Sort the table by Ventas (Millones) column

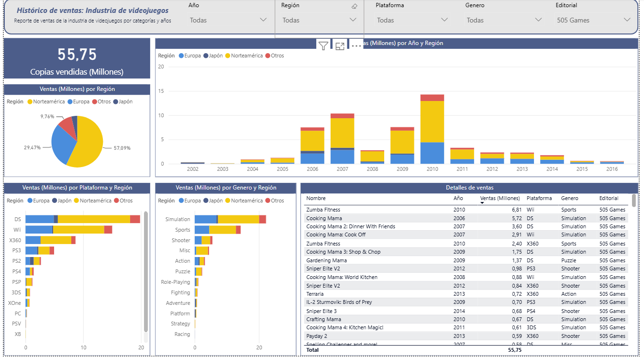pyautogui.click(x=500, y=198)
